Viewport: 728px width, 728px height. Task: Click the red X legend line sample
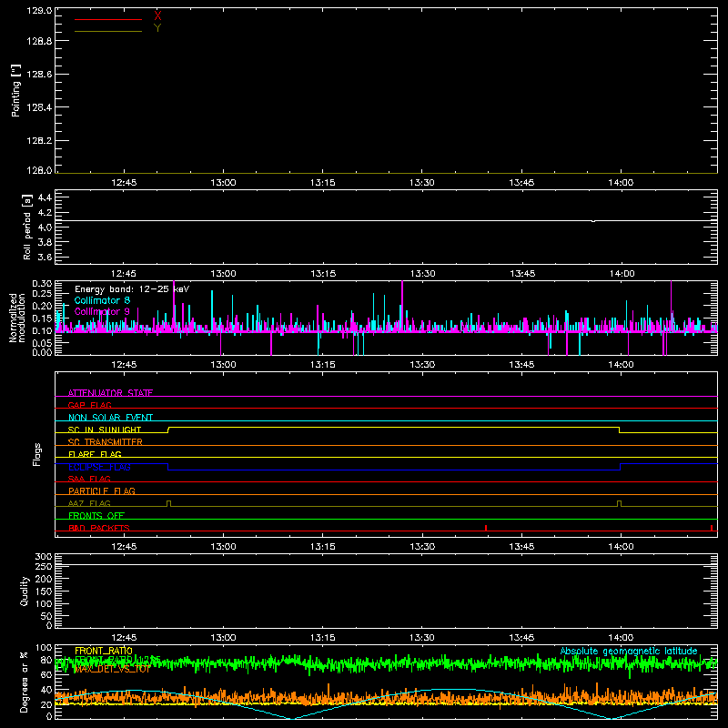[108, 19]
